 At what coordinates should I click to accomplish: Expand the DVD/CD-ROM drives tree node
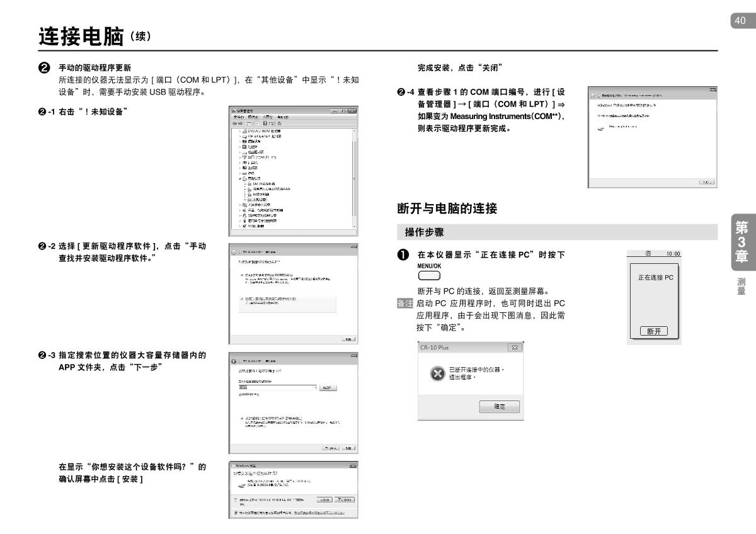241,130
